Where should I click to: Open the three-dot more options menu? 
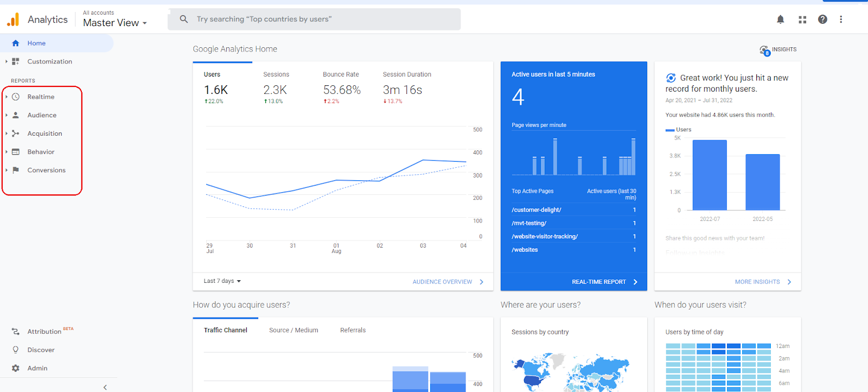click(841, 20)
